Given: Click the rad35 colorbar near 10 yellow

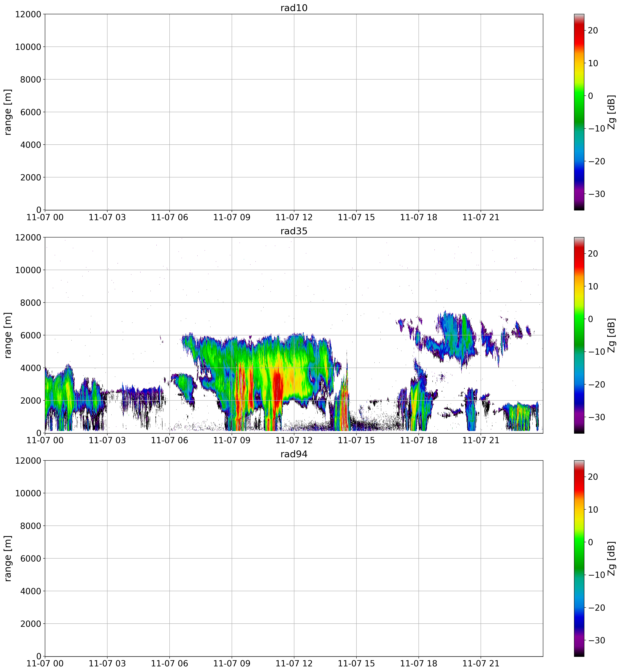Looking at the screenshot, I should [579, 287].
